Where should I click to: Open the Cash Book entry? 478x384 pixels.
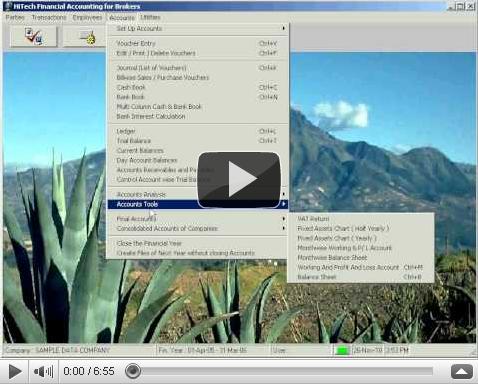click(x=198, y=87)
